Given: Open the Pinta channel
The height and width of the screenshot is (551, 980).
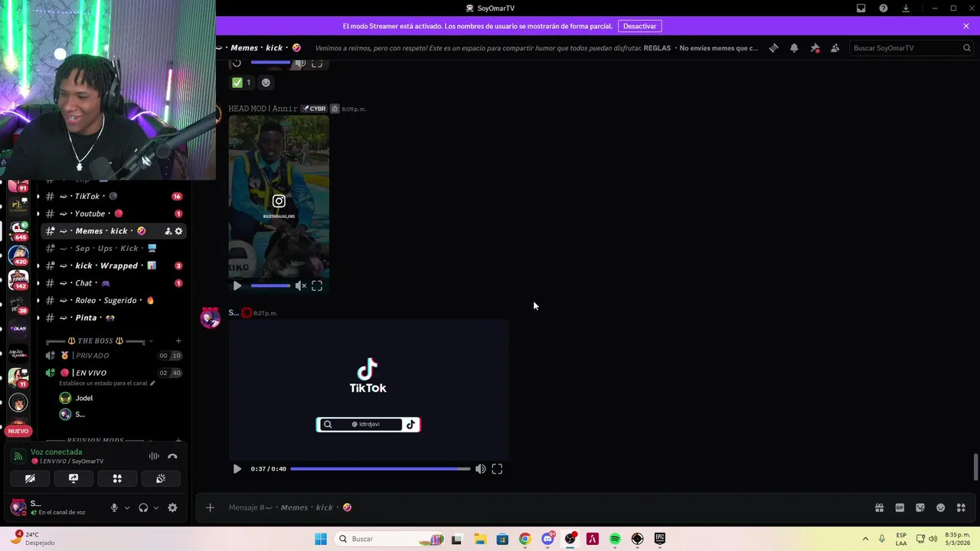Looking at the screenshot, I should point(113,318).
